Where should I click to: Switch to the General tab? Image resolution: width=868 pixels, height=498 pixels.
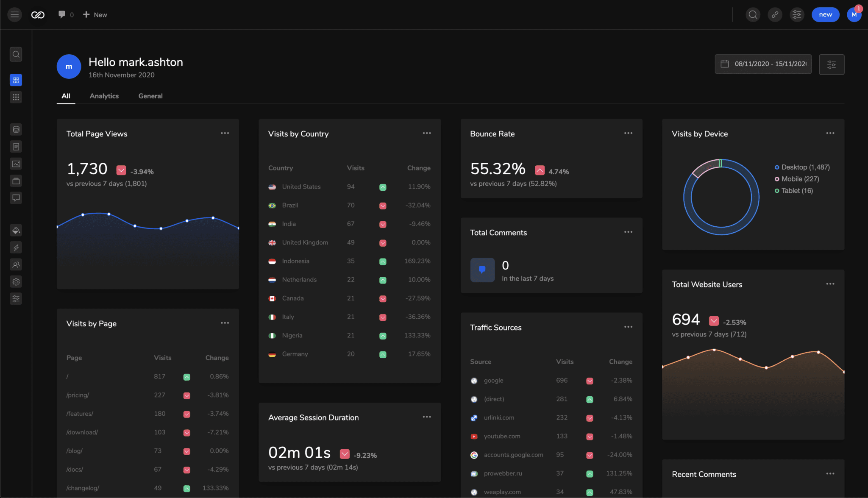pos(150,96)
